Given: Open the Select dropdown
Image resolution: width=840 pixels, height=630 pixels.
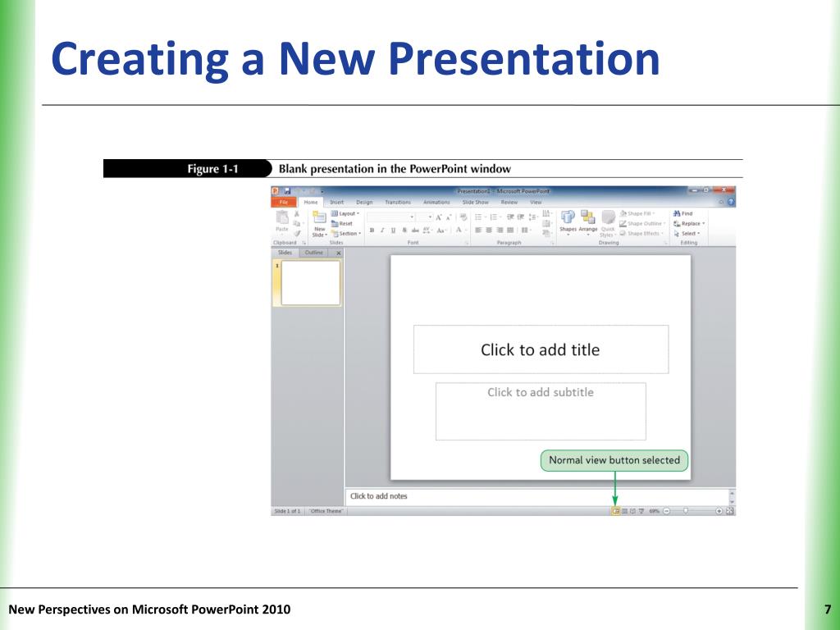Looking at the screenshot, I should click(x=687, y=234).
